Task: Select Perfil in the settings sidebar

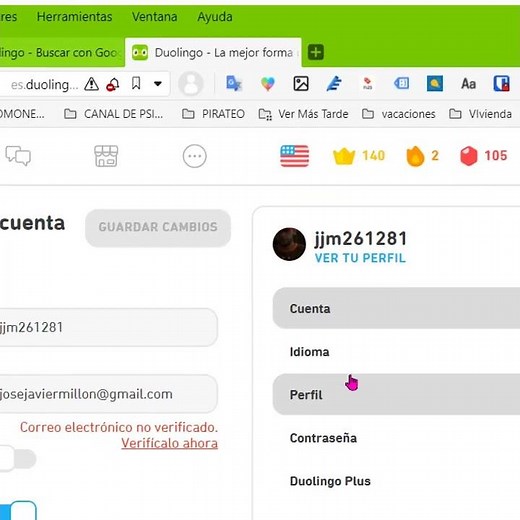Action: 396,395
